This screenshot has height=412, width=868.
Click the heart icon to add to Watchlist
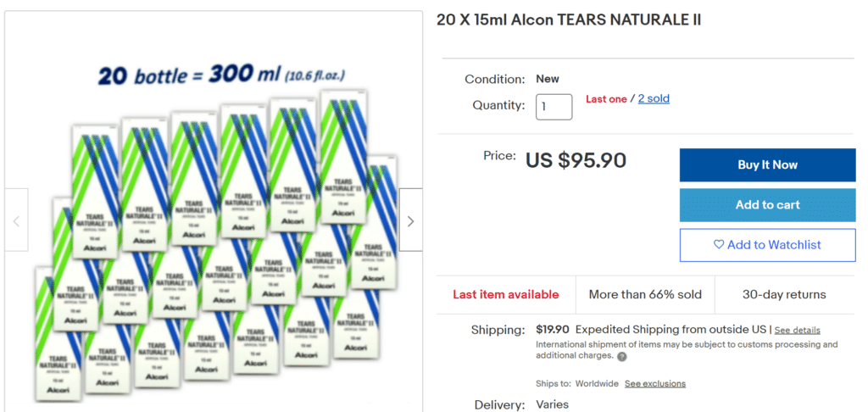[719, 245]
